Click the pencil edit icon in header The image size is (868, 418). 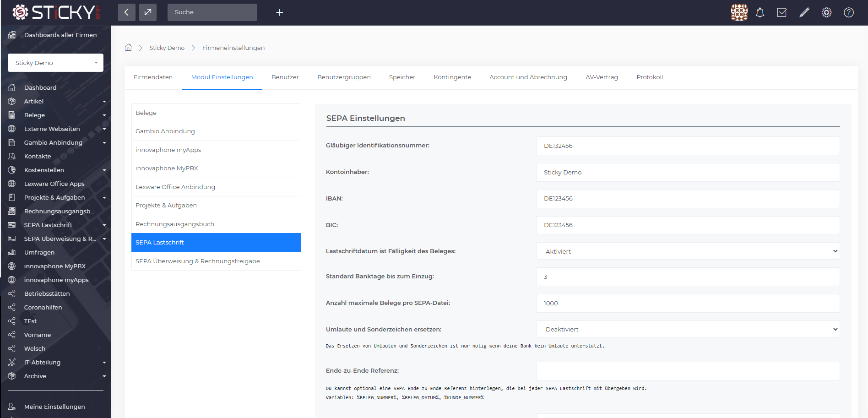coord(804,12)
